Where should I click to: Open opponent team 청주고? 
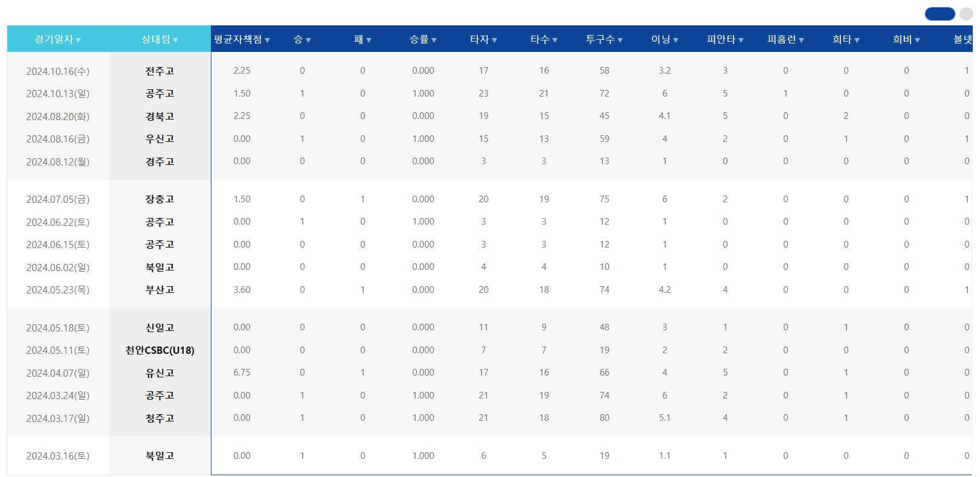click(x=160, y=418)
